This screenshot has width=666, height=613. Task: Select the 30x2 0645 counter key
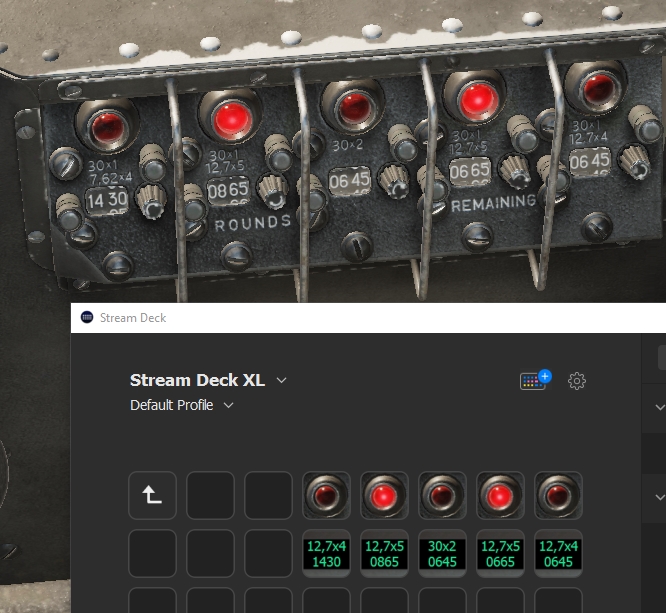(442, 554)
